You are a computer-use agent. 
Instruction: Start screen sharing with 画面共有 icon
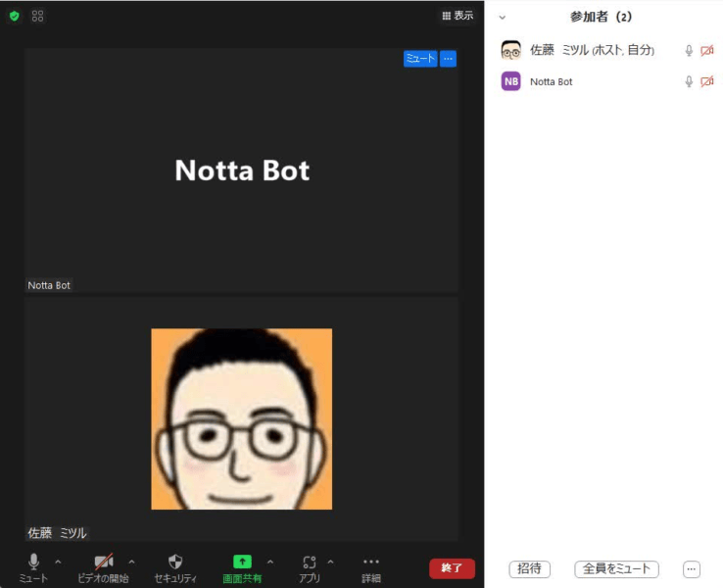pos(242,563)
